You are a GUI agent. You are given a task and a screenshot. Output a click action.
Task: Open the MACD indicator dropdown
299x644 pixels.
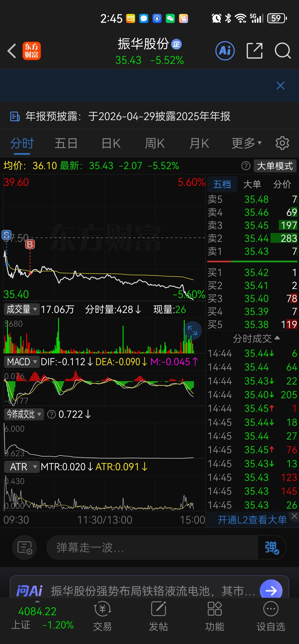[x=22, y=362]
